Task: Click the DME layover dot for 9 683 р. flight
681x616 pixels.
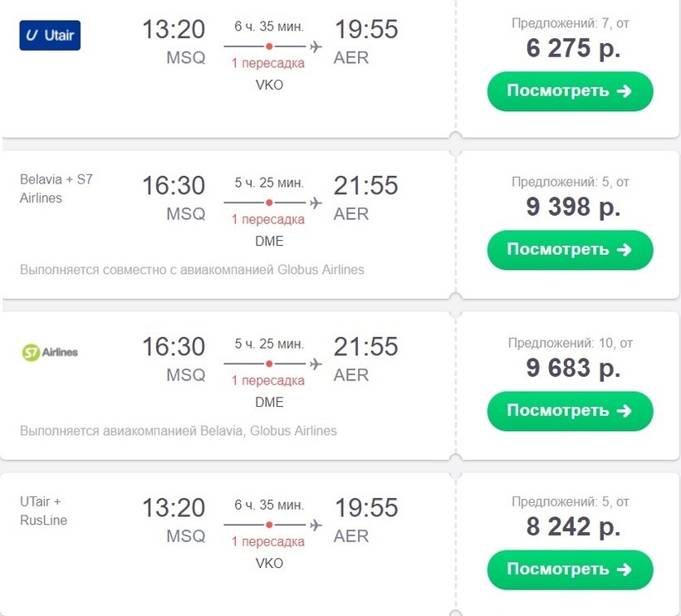Action: click(269, 364)
